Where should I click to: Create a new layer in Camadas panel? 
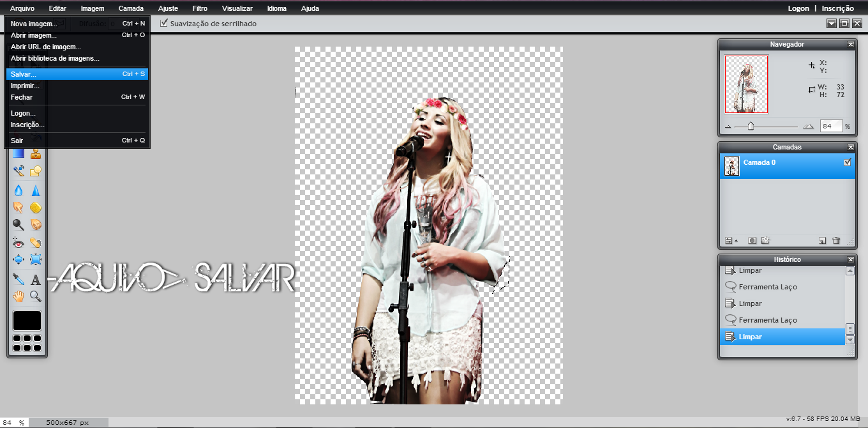click(x=823, y=240)
